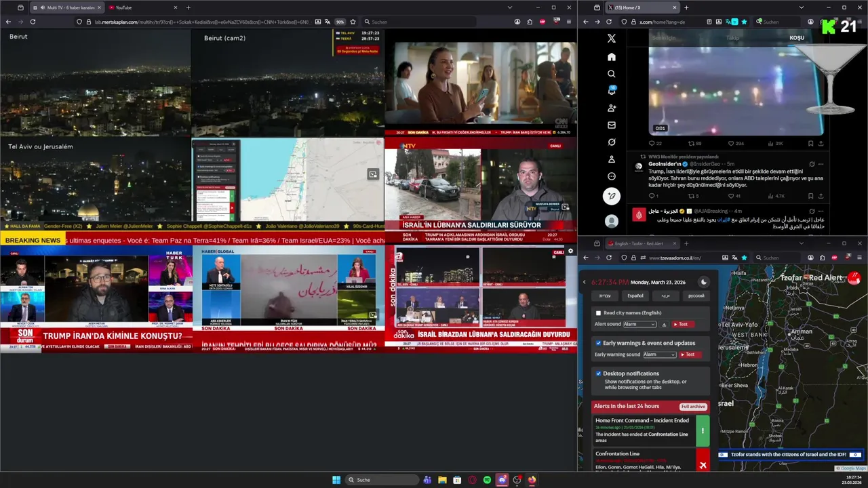Open the Grok icon in X sidebar

pos(611,142)
